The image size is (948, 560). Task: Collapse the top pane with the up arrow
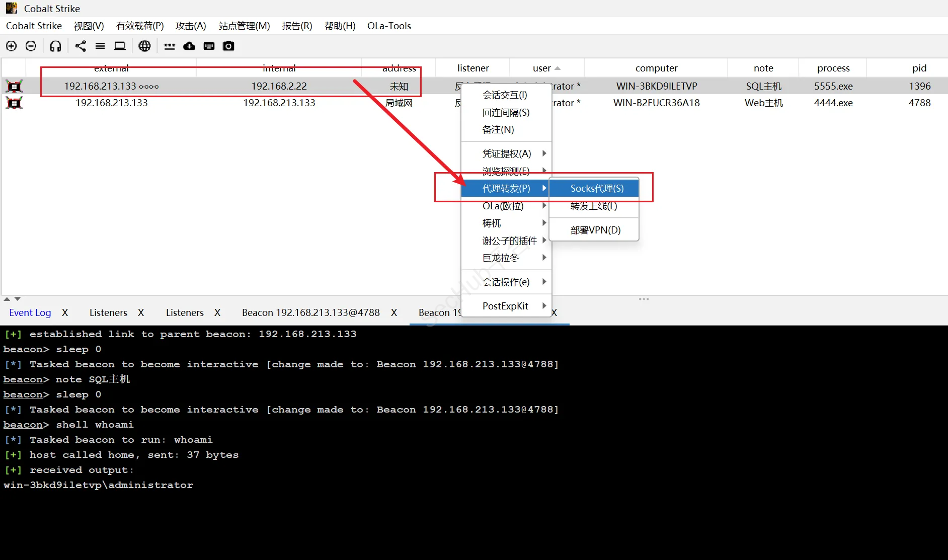(x=7, y=299)
